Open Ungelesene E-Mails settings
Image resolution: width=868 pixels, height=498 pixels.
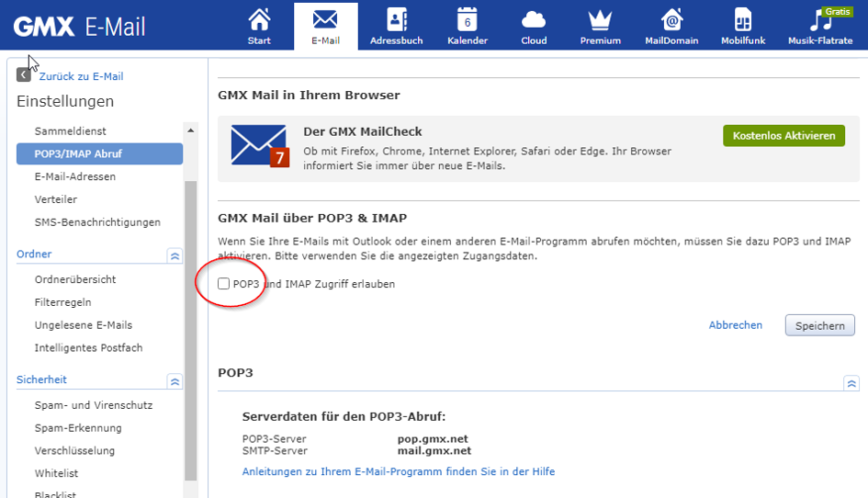coord(84,325)
